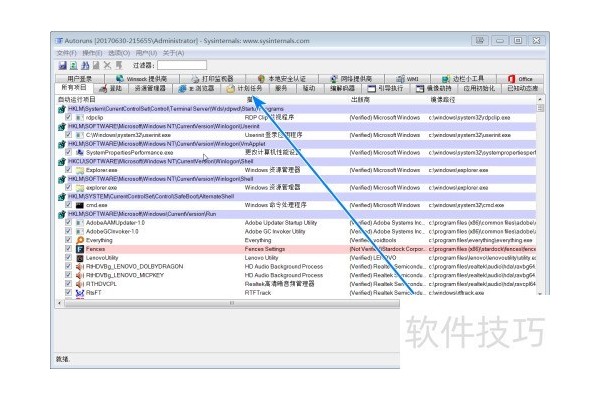The image size is (600, 400).
Task: Switch to the 所有项目 tab
Action: tap(74, 88)
